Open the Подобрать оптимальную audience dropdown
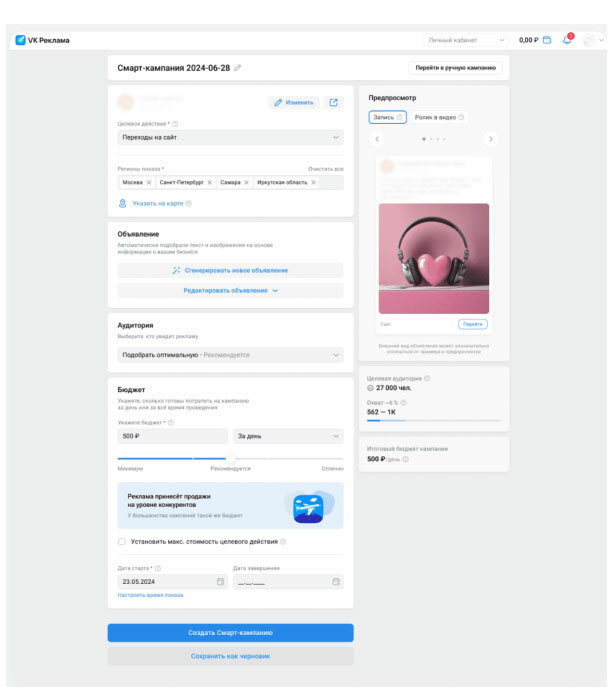 click(x=230, y=355)
